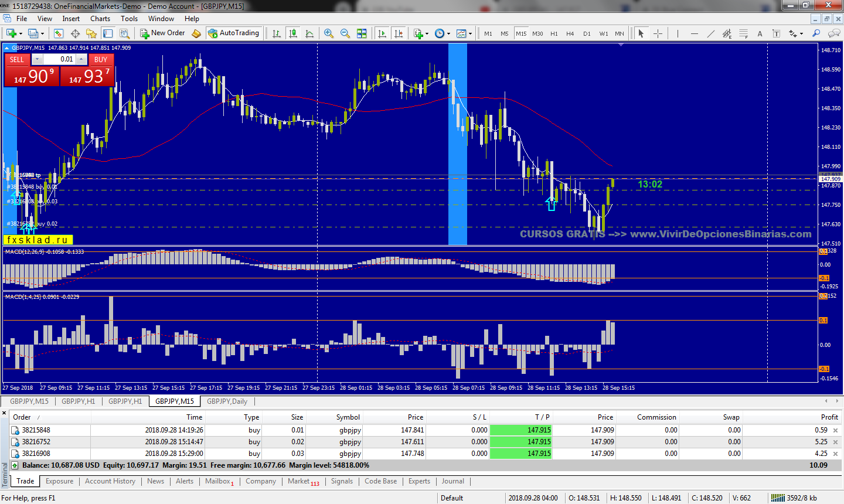Toggle candlestick chart mode
The height and width of the screenshot is (504, 844).
click(293, 33)
